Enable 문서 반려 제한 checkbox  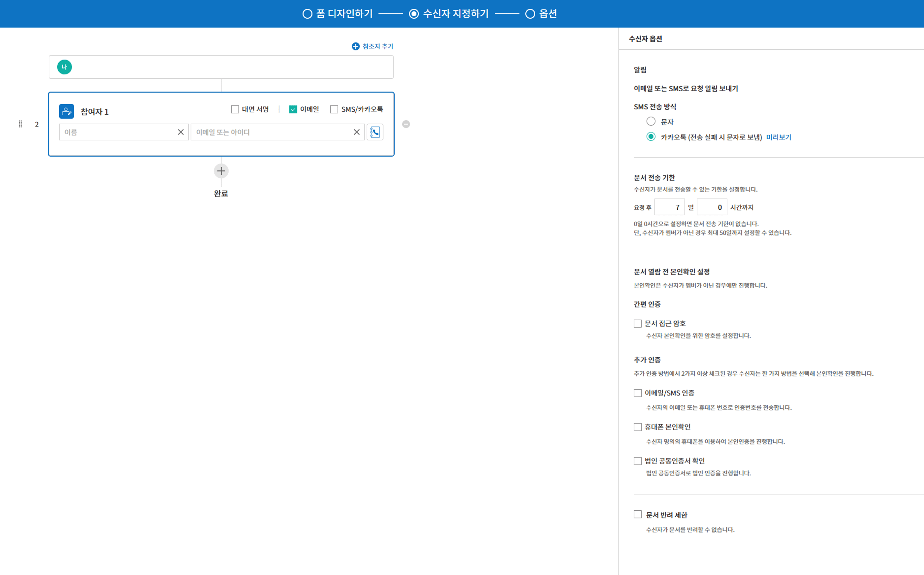(x=638, y=514)
